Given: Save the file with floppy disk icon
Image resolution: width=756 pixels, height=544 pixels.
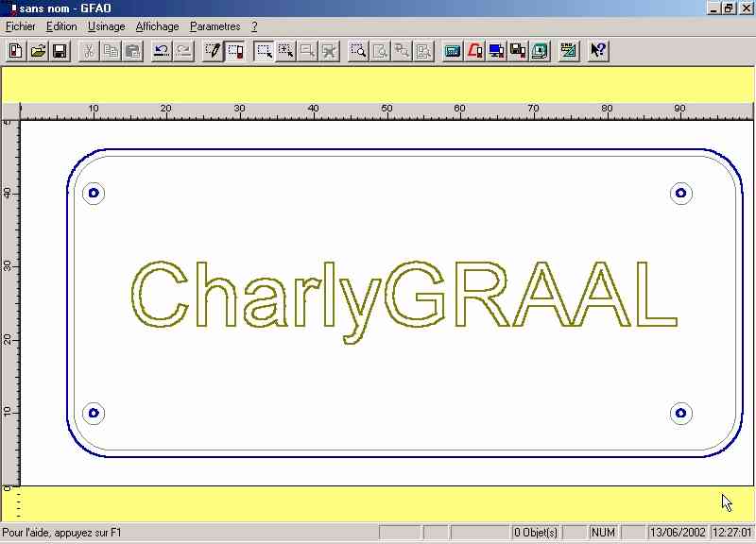Looking at the screenshot, I should point(60,51).
